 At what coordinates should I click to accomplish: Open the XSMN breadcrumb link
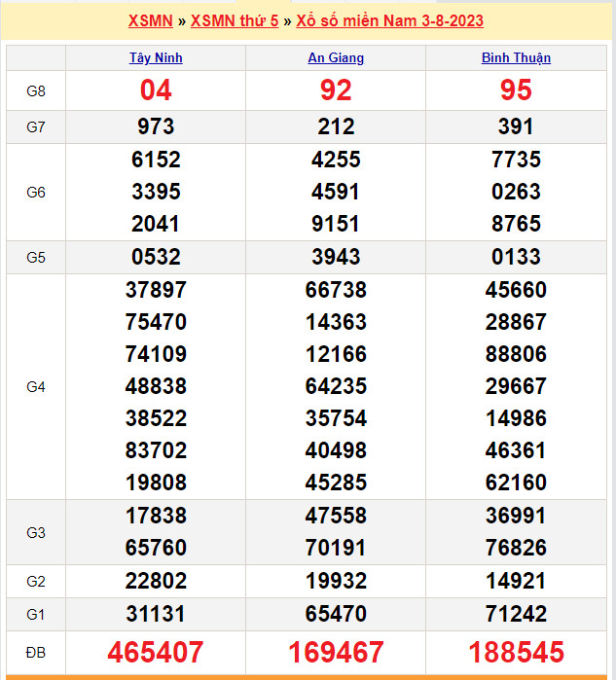[x=150, y=20]
